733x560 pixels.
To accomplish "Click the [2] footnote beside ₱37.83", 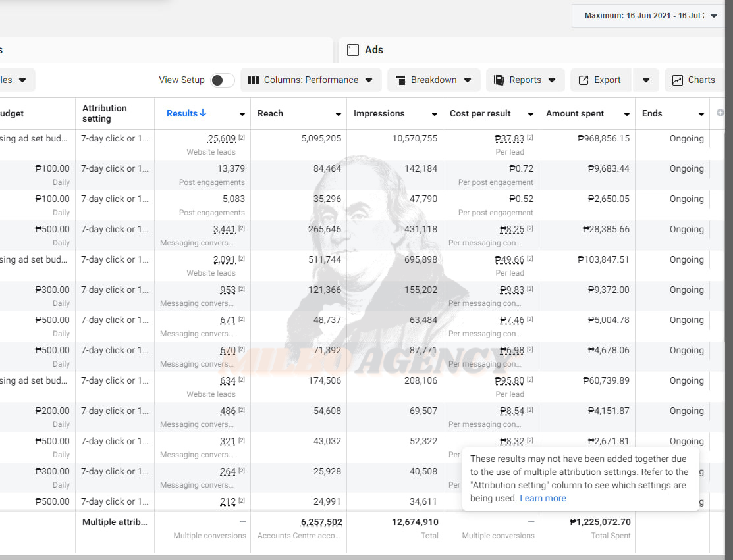I will click(530, 138).
